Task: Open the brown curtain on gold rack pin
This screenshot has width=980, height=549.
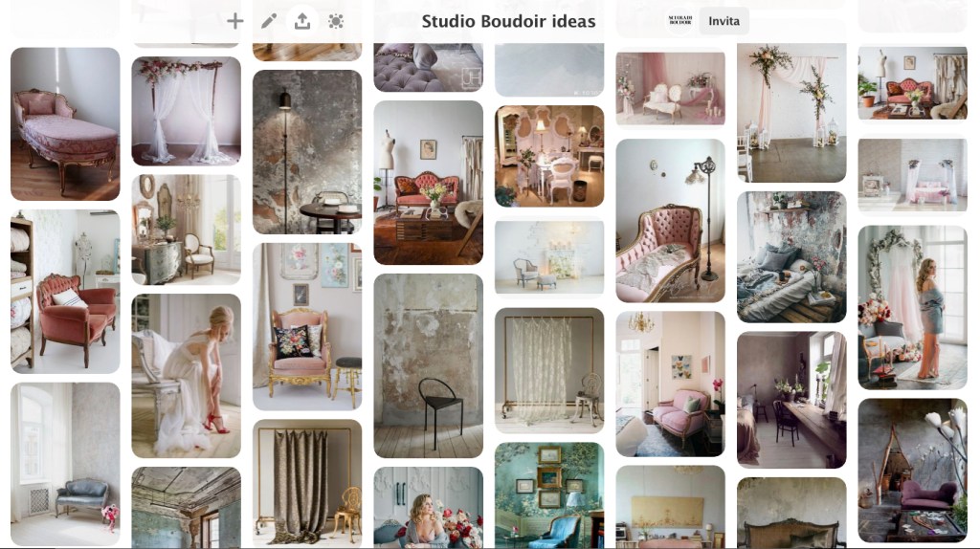Action: [x=307, y=483]
